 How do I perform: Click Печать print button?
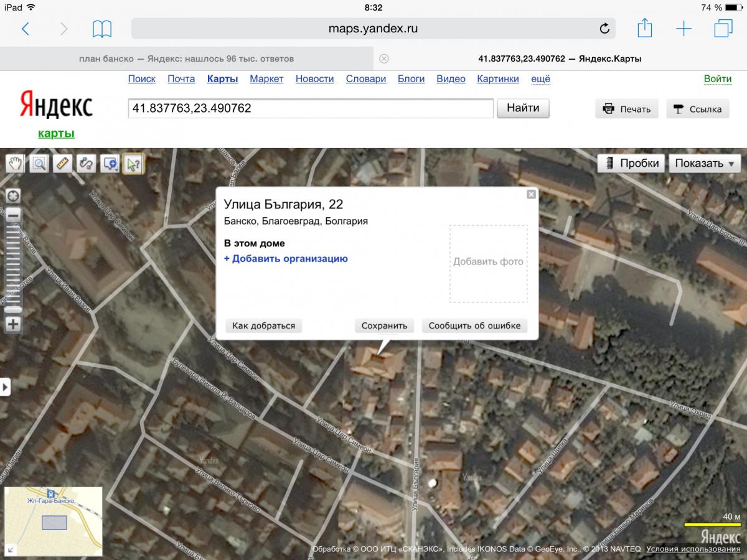[627, 109]
